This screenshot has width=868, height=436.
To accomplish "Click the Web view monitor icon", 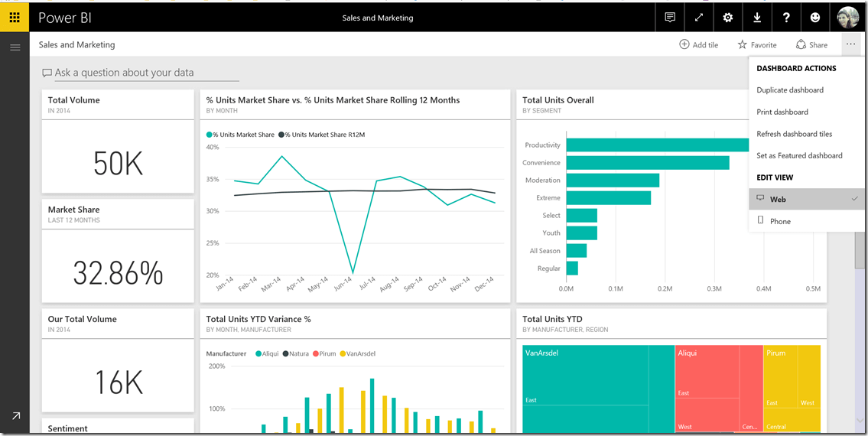I will [760, 198].
